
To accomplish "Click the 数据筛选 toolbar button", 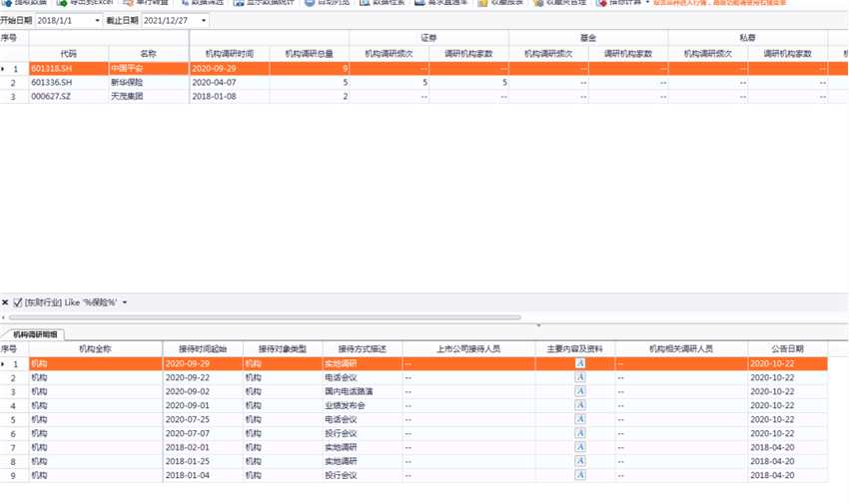I will (202, 3).
